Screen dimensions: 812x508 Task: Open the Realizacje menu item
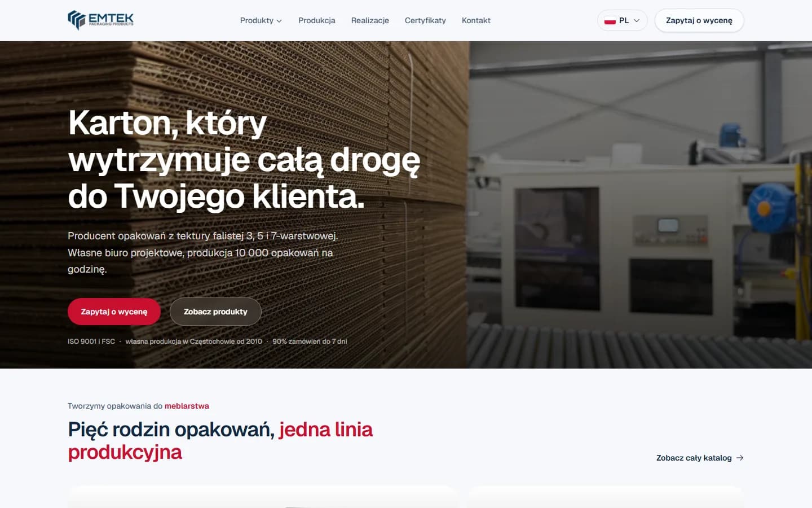pyautogui.click(x=370, y=20)
